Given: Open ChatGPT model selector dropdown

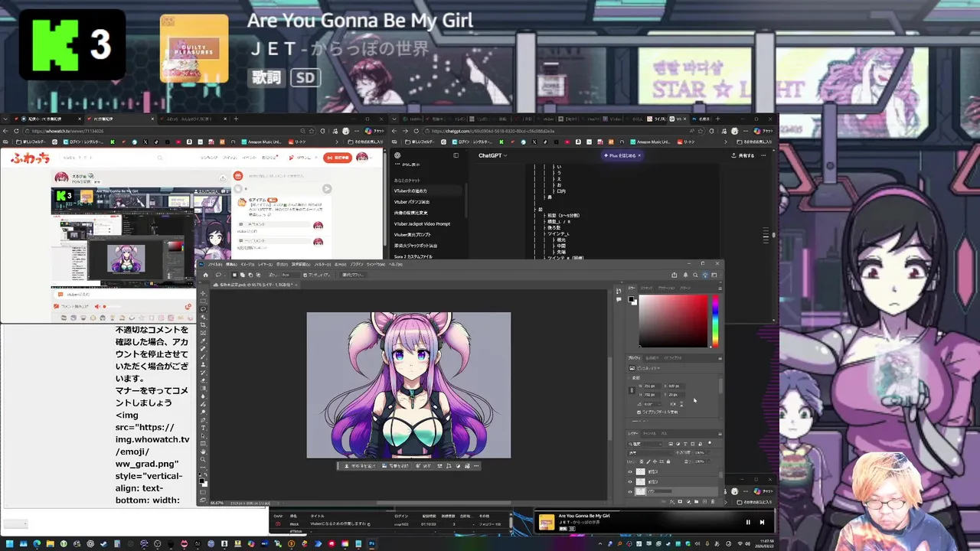Looking at the screenshot, I should (492, 155).
